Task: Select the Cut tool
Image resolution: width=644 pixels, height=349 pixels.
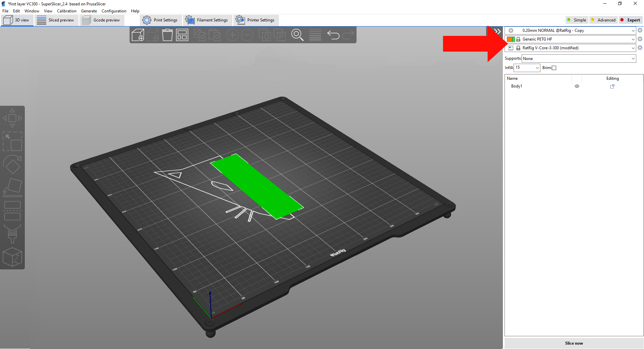Action: point(12,211)
